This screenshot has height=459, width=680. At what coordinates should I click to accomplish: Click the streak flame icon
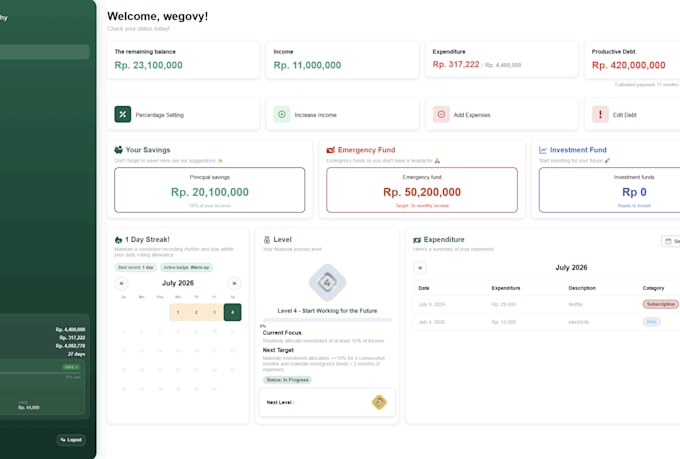tap(118, 240)
